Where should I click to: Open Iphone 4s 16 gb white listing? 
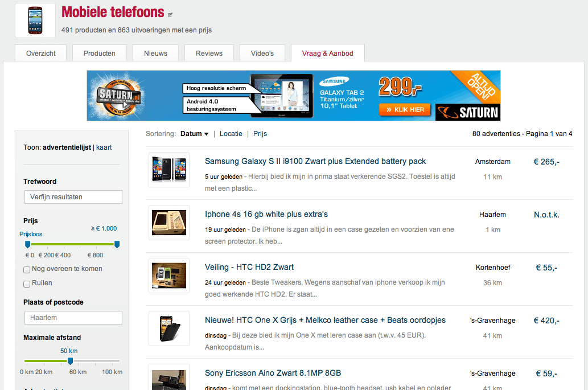(x=266, y=214)
